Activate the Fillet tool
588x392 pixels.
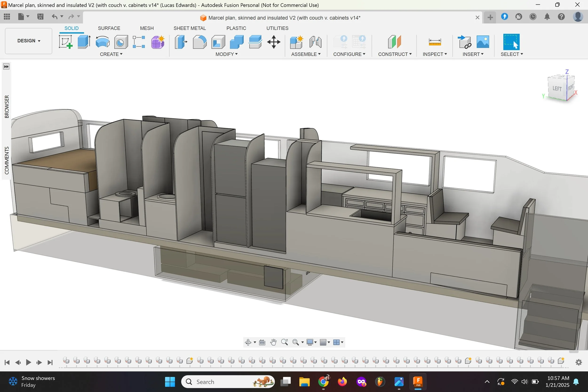pyautogui.click(x=200, y=42)
